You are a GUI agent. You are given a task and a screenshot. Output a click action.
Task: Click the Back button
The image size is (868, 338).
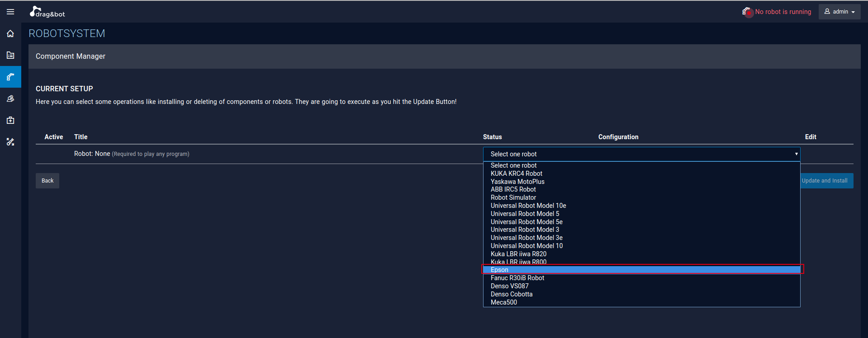coord(47,181)
